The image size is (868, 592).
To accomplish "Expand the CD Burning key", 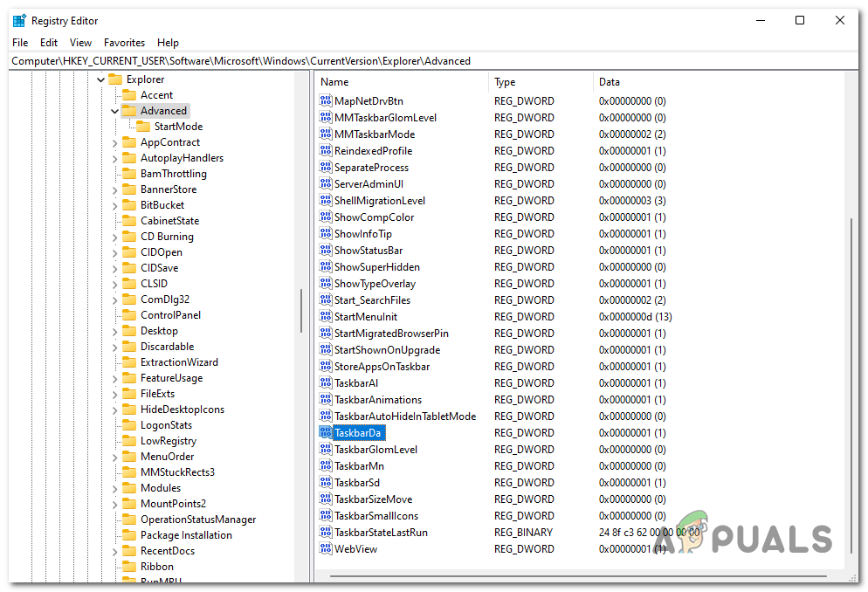I will tap(114, 237).
